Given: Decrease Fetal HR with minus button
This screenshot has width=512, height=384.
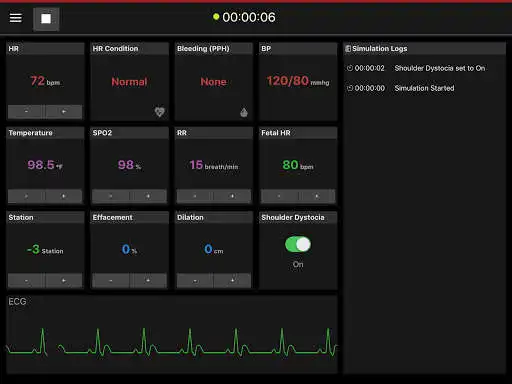Looking at the screenshot, I should 279,196.
